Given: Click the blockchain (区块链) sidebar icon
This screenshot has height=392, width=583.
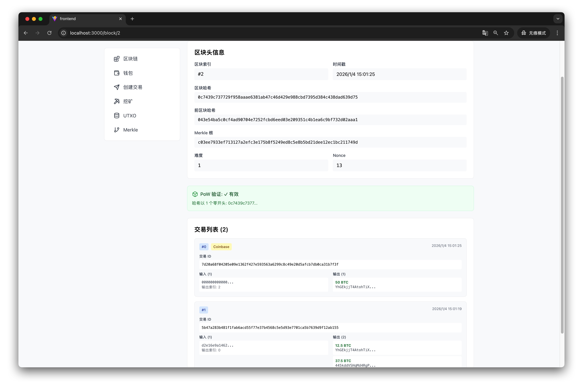Looking at the screenshot, I should (x=117, y=59).
